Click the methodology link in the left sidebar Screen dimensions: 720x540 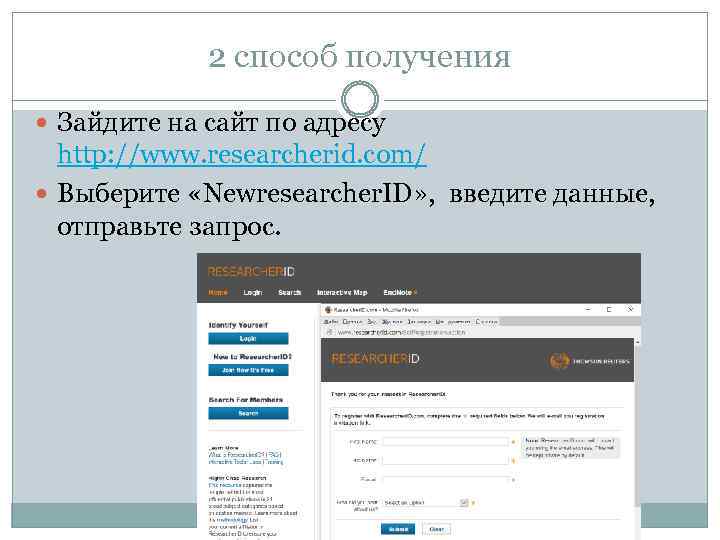tap(231, 520)
